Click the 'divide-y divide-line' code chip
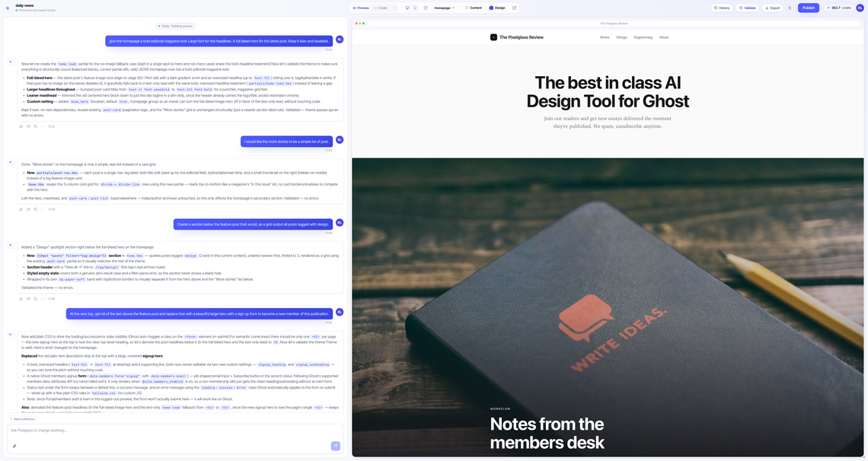Image resolution: width=868 pixels, height=461 pixels. pyautogui.click(x=120, y=185)
